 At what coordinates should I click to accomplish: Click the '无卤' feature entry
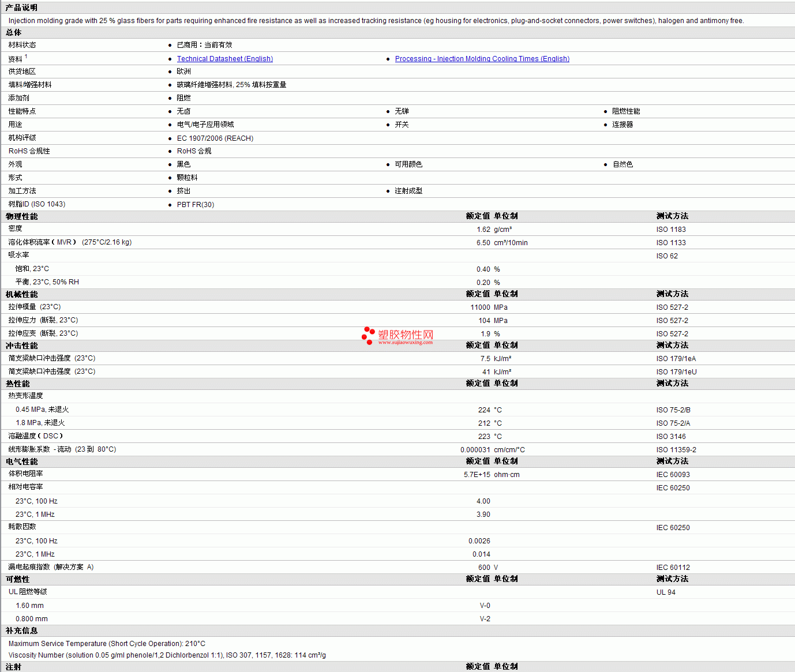184,111
